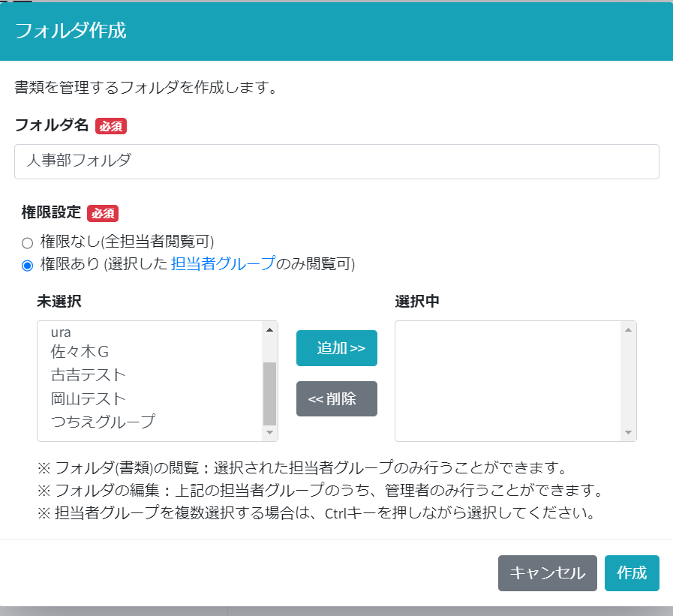Click the 未選択 list scroll-up arrow
The height and width of the screenshot is (616, 673).
point(269,329)
